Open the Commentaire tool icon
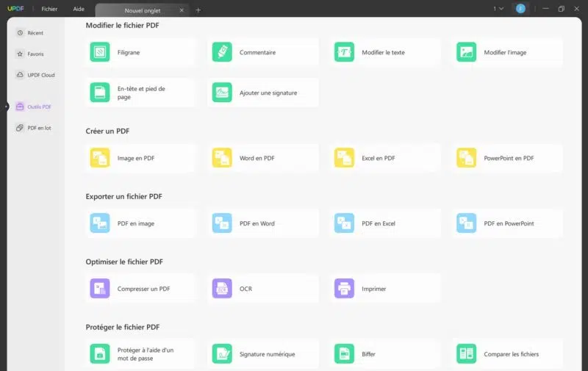Screen dimensions: 588x371 (x=222, y=52)
